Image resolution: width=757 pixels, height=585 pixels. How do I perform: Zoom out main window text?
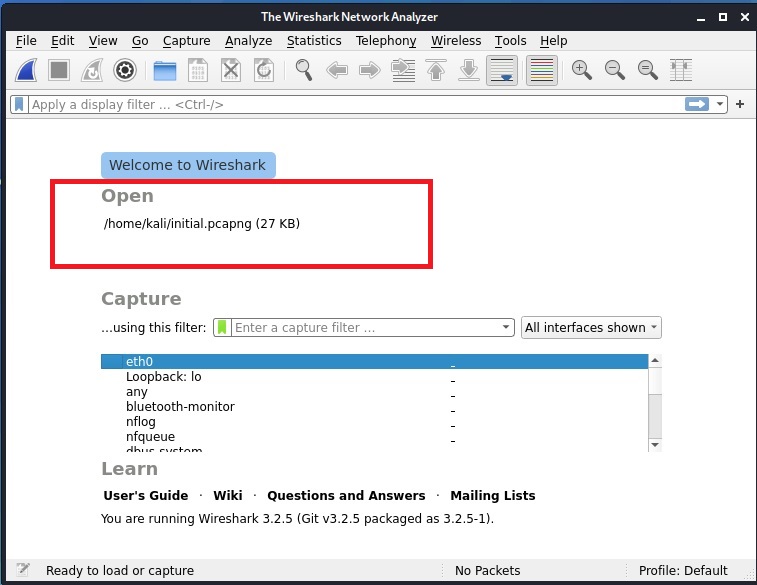(615, 70)
